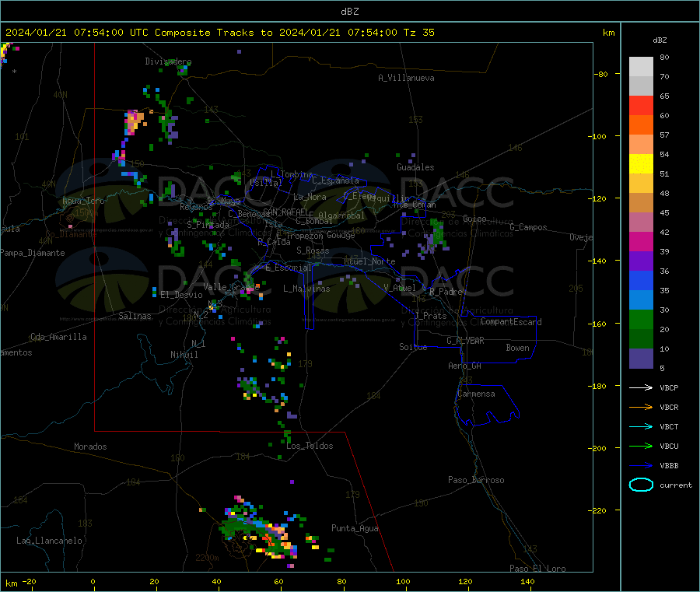Screen dimensions: 700x592
Task: Click the timestamp header text line
Action: click(x=219, y=33)
